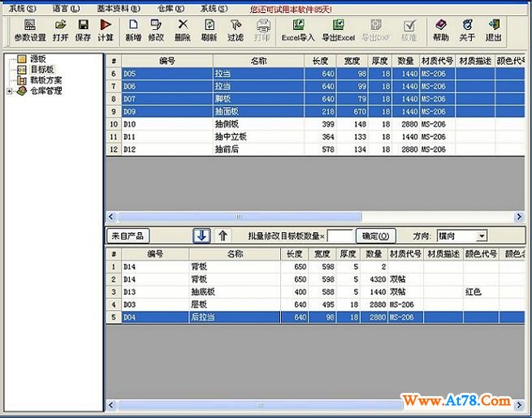The width and height of the screenshot is (532, 418).
Task: Click the 来自产品 button
Action: click(x=128, y=236)
